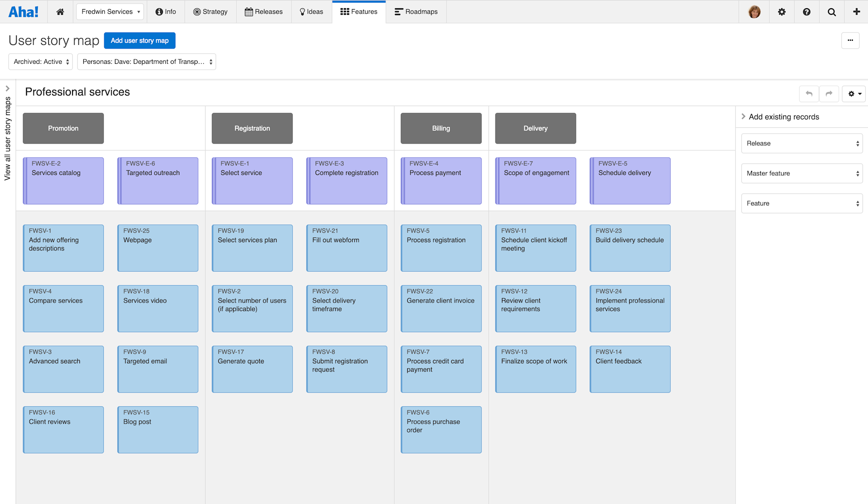This screenshot has height=504, width=868.
Task: Select the FWSV-5 Process registration card
Action: (x=441, y=247)
